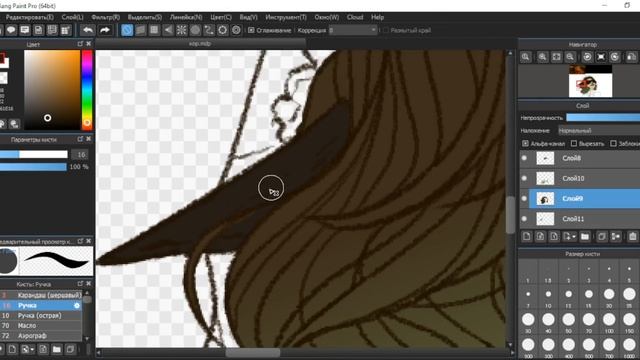Screen dimensions: 640x360
Task: Merge layer down using the layer panel icon
Action: click(x=616, y=236)
